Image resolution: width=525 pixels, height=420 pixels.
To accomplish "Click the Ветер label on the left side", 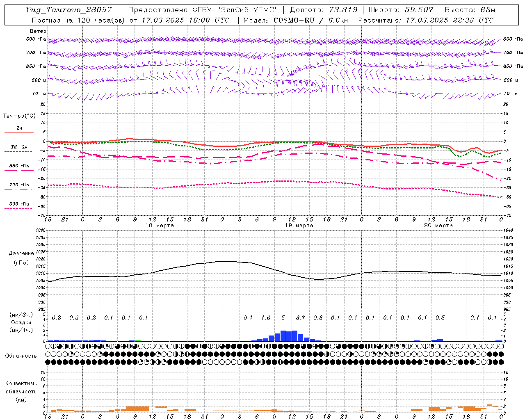I will click(x=38, y=31).
